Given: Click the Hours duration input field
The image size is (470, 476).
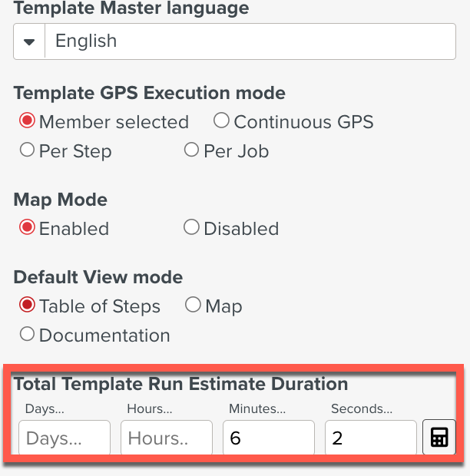Looking at the screenshot, I should [x=167, y=438].
